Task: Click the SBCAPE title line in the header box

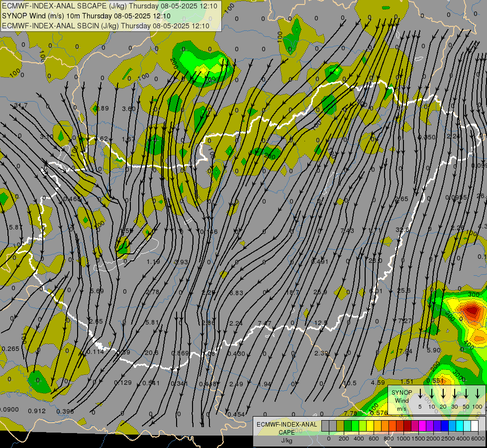Action: pos(109,6)
